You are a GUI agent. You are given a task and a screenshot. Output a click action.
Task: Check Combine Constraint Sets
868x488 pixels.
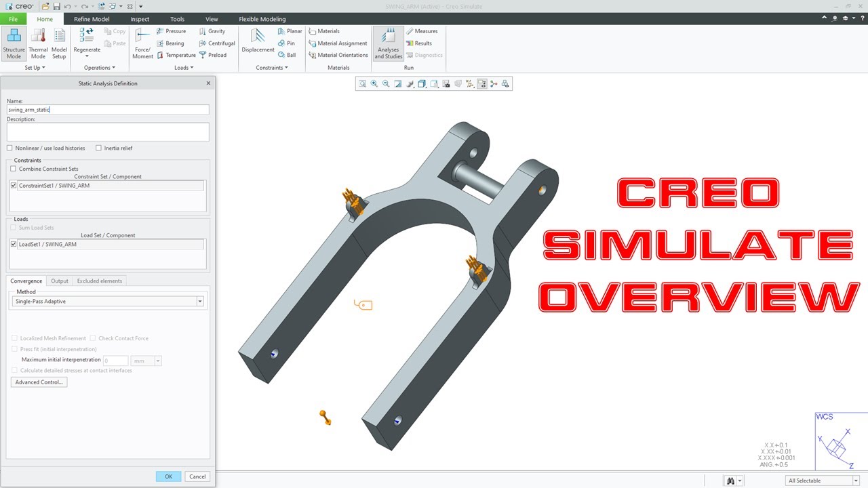coord(13,169)
